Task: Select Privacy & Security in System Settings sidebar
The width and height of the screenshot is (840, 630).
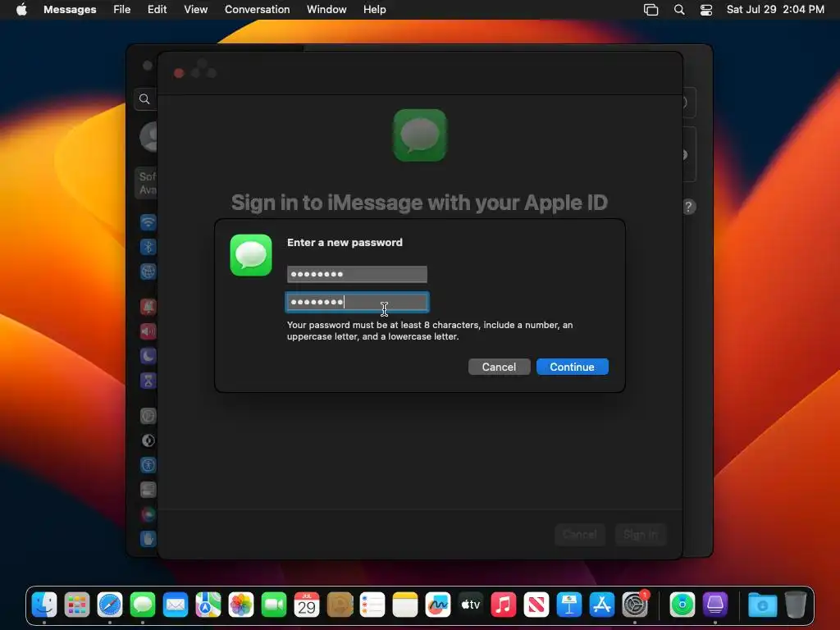Action: 148,538
